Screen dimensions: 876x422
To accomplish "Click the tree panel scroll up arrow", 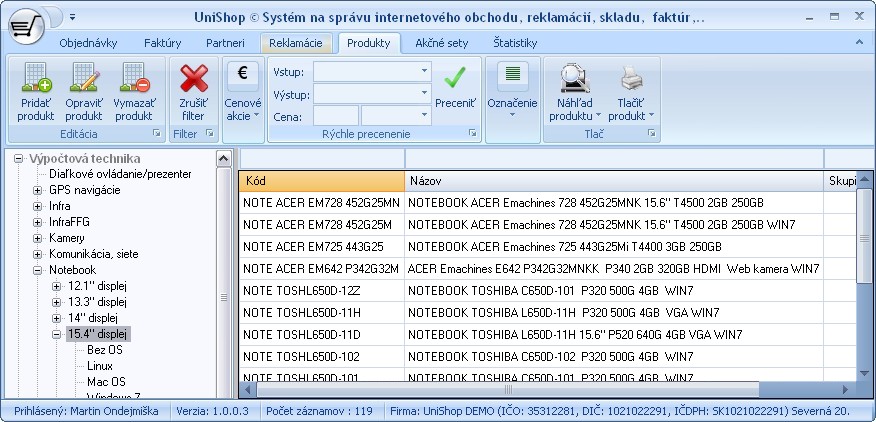I will click(x=223, y=159).
